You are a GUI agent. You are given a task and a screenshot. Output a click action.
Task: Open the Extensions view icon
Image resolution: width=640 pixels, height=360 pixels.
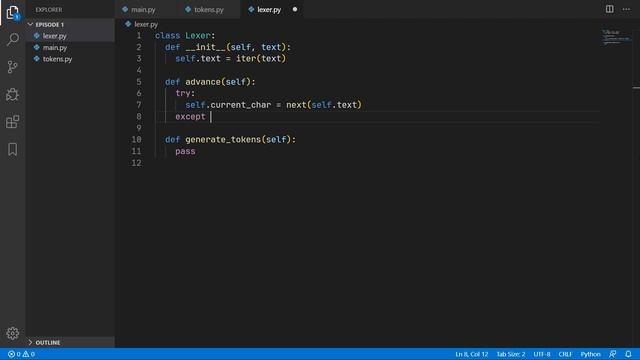coord(13,122)
